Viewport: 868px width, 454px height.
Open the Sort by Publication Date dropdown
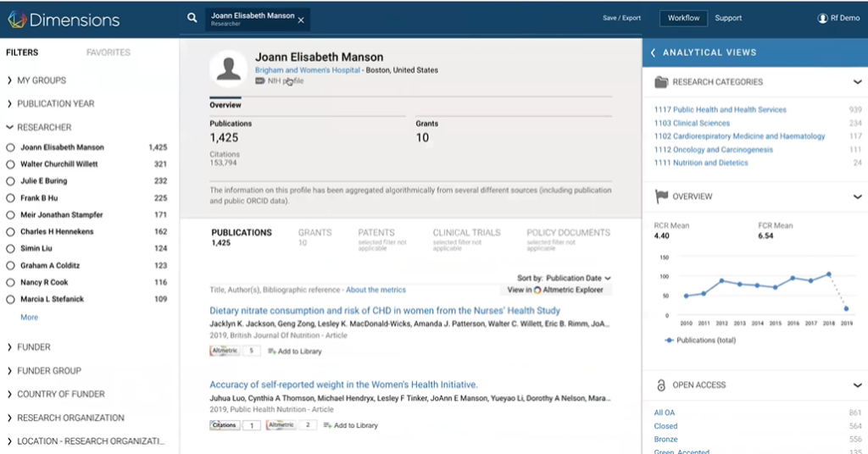coord(578,278)
